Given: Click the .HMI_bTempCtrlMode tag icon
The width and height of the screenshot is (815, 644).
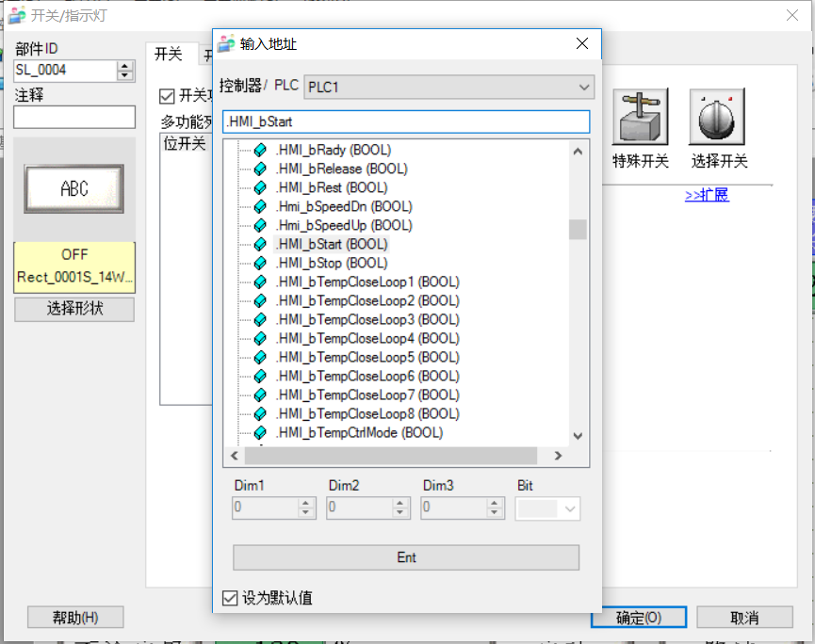Looking at the screenshot, I should click(261, 432).
